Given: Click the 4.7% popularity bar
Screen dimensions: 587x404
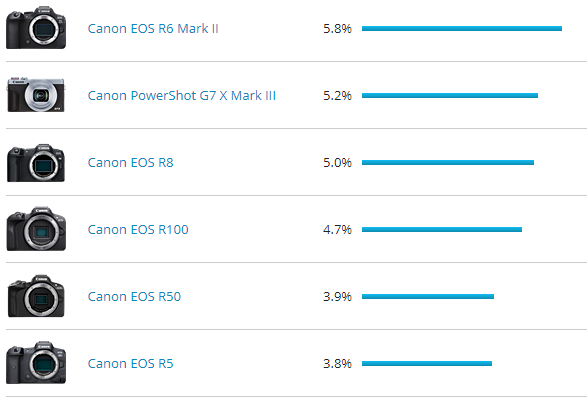Looking at the screenshot, I should coord(442,230).
